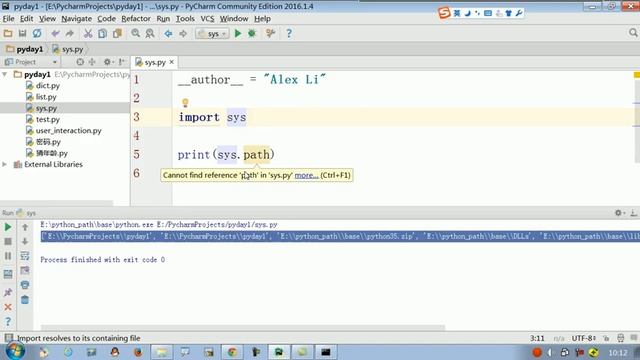Image resolution: width=640 pixels, height=360 pixels.
Task: Click the Hide Project panel icon
Action: click(122, 62)
